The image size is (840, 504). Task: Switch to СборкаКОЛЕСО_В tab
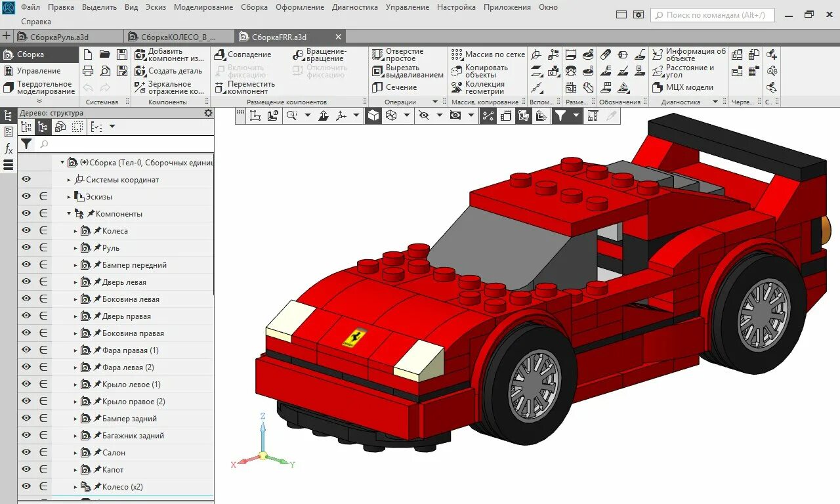point(180,37)
